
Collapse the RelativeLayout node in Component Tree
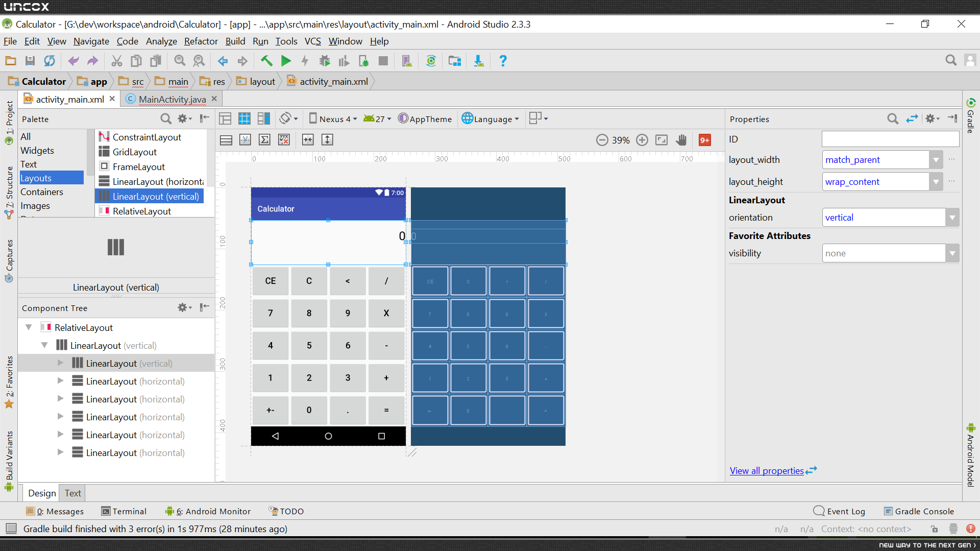[29, 327]
